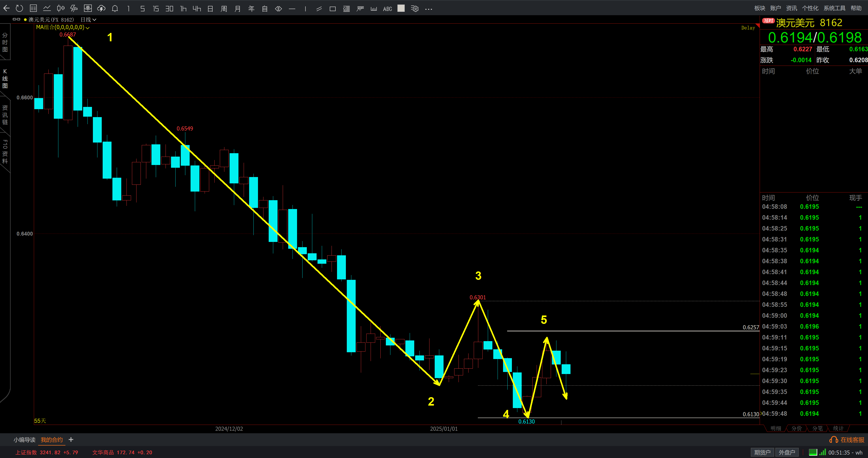Select the ABC text annotation tool

pyautogui.click(x=387, y=9)
